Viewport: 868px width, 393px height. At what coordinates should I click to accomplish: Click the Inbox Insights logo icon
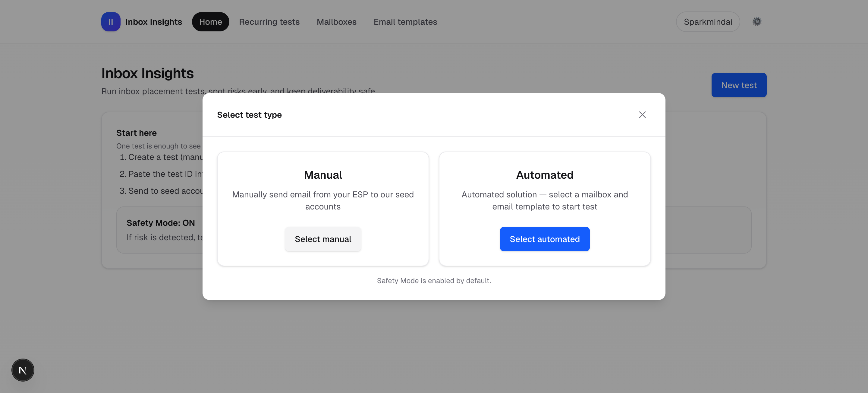pos(111,22)
